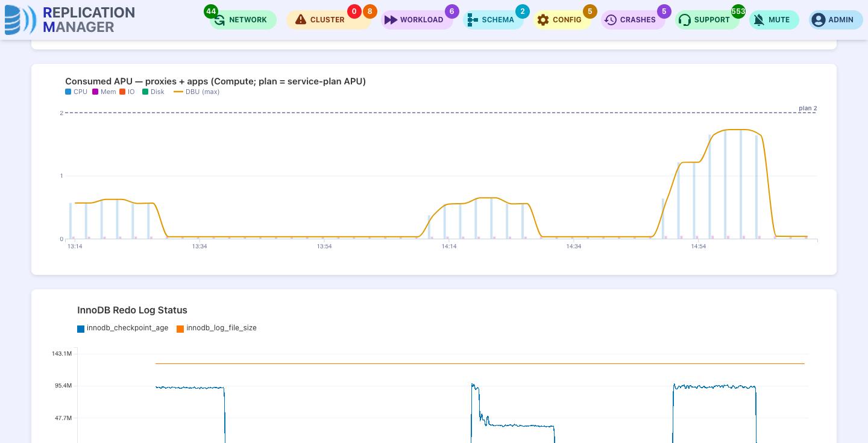Open Support via the headset icon
The width and height of the screenshot is (868, 443).
(685, 20)
